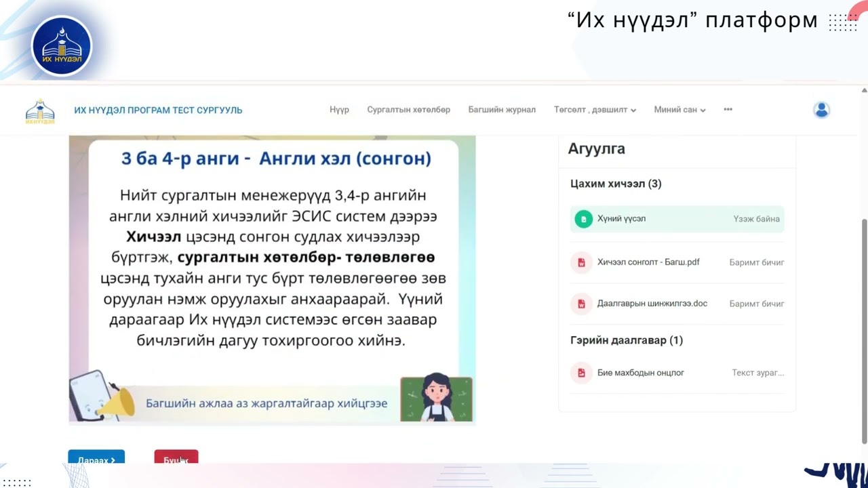Click the Үзэж байна status label
Screen dimensions: 868x488
click(756, 219)
